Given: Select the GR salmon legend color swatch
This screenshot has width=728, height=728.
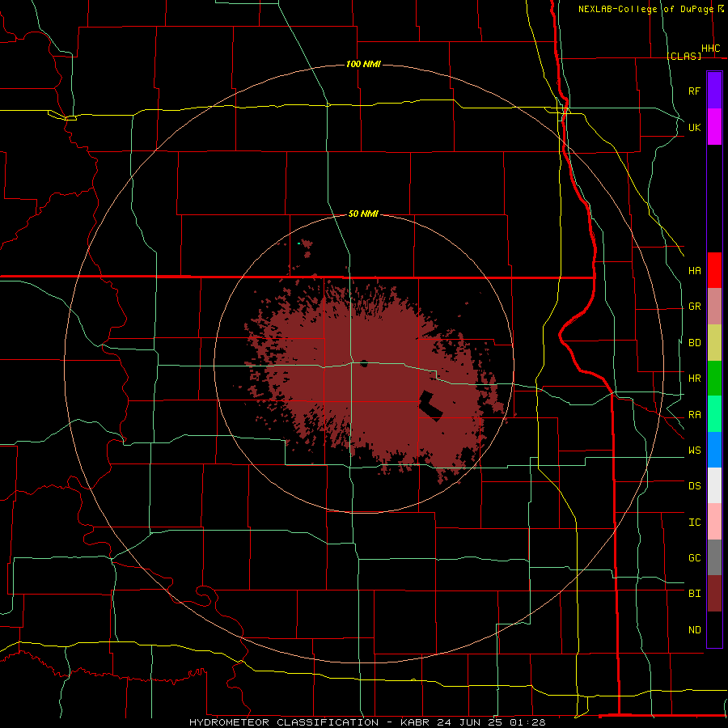Looking at the screenshot, I should click(x=714, y=307).
